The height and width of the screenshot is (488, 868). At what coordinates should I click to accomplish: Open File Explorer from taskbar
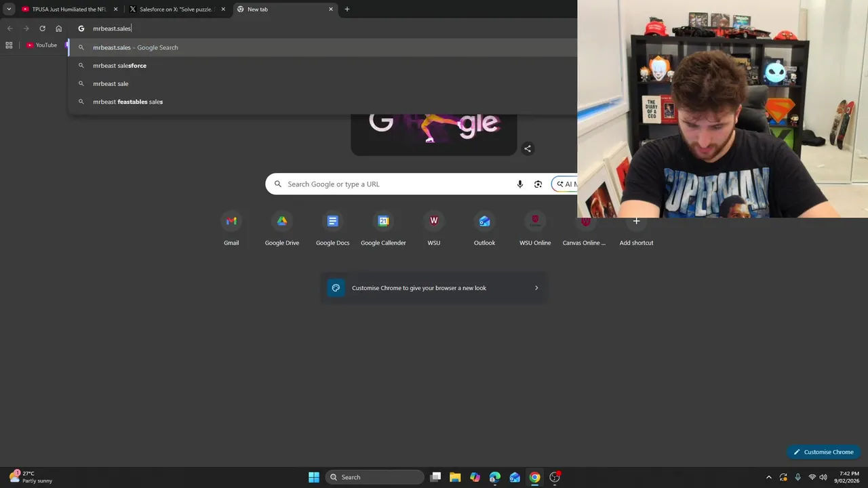point(455,477)
